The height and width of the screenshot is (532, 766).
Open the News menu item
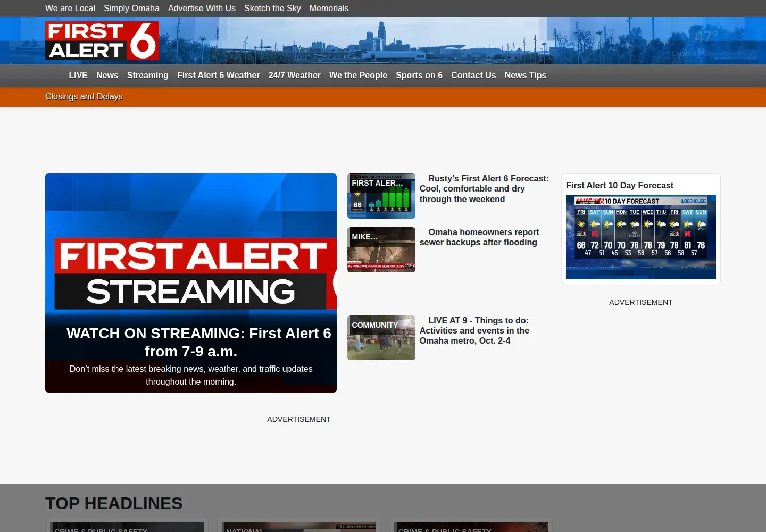pyautogui.click(x=107, y=76)
